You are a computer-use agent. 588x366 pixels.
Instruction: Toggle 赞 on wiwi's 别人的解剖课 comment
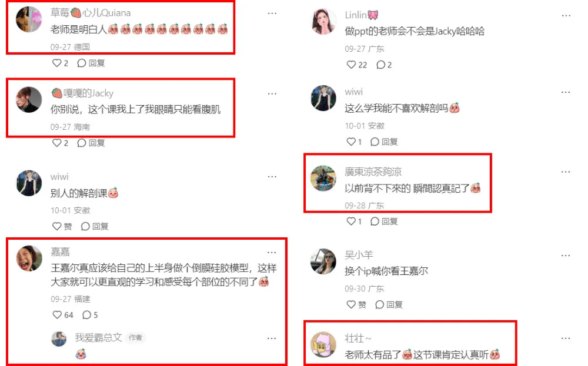tap(62, 226)
